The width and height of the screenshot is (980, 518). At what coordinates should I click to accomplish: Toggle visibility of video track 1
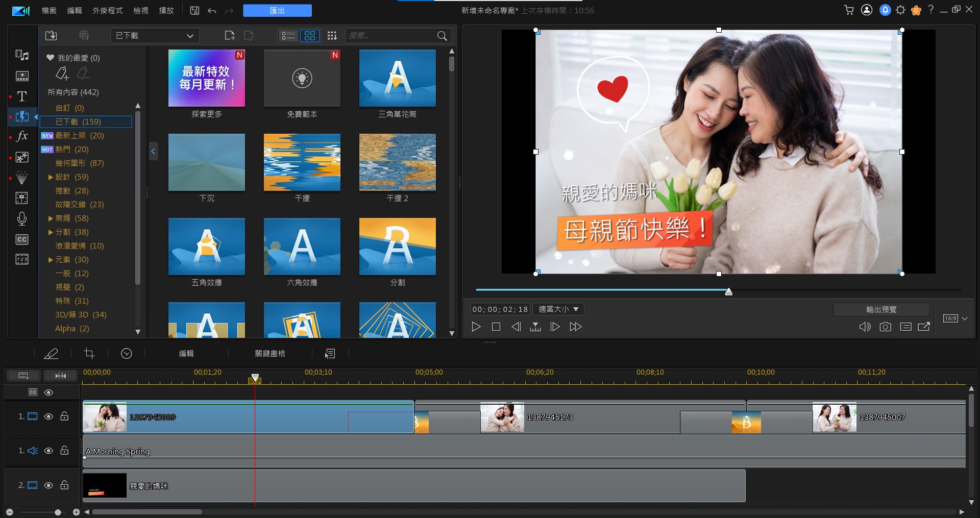(x=48, y=416)
